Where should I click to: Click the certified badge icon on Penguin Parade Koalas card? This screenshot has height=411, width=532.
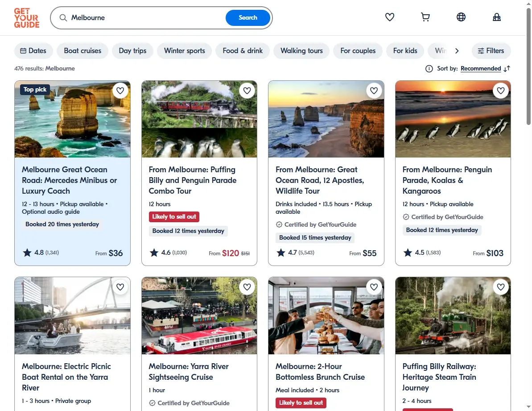406,217
